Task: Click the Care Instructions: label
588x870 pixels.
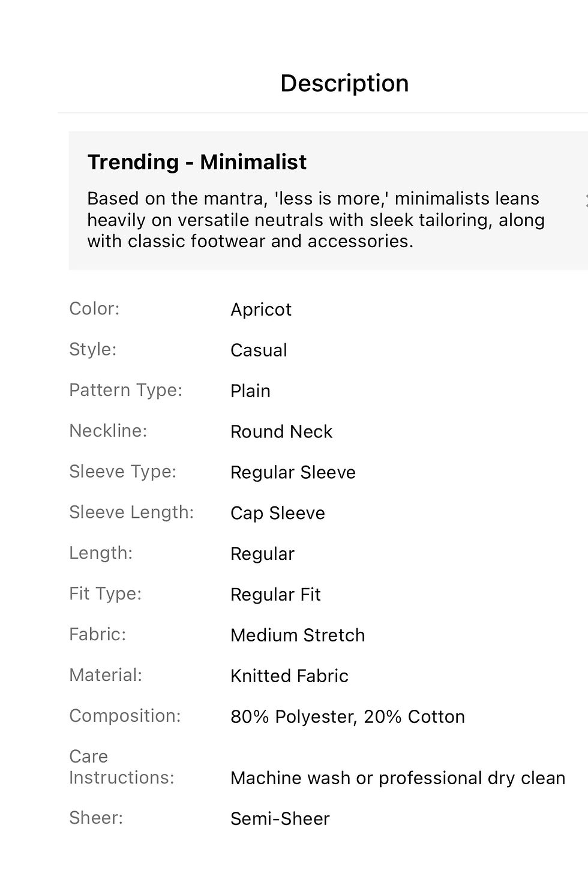Action: tap(122, 767)
